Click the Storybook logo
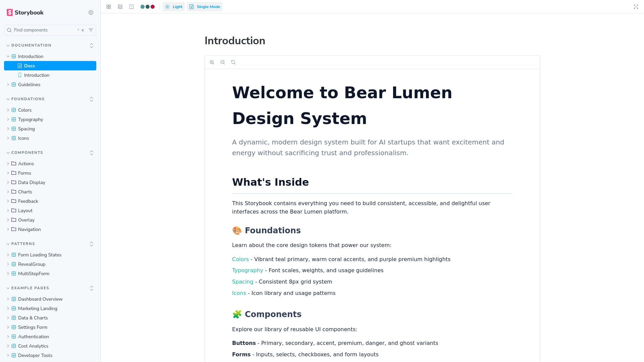 tap(25, 12)
